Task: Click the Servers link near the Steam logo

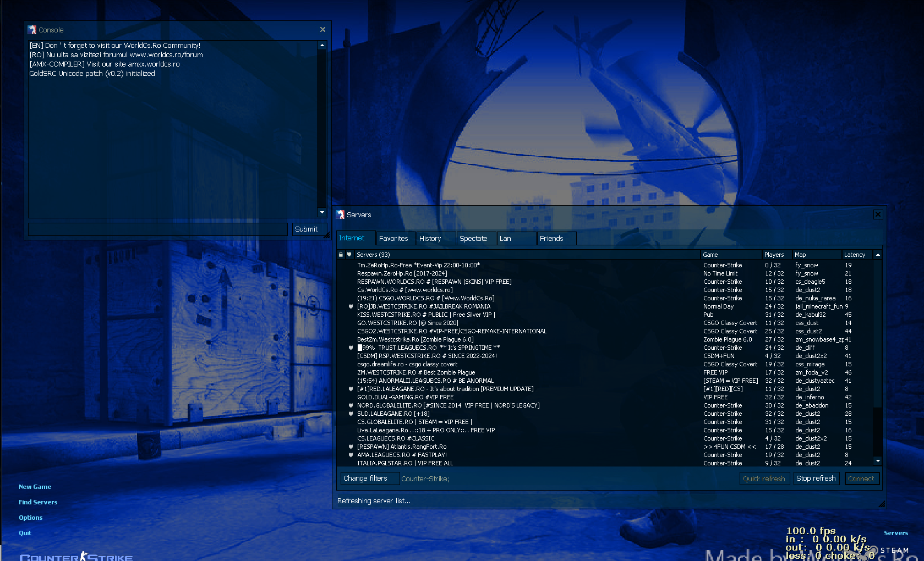Action: coord(896,533)
